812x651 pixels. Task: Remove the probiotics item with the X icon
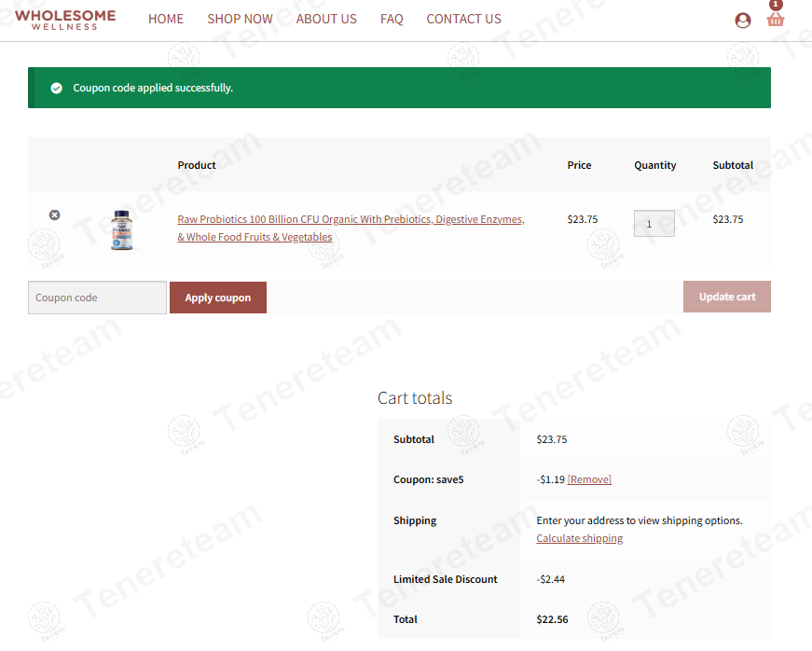[x=54, y=215]
